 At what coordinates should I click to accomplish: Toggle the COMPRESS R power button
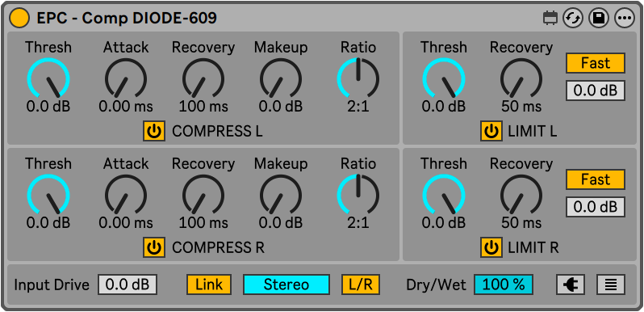(x=154, y=247)
